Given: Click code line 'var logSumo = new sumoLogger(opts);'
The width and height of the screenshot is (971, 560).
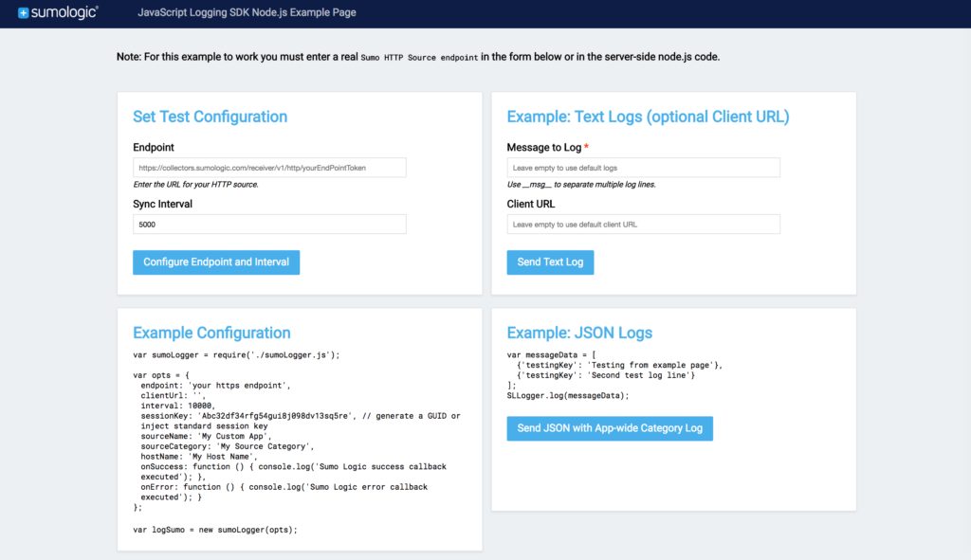Looking at the screenshot, I should (215, 530).
